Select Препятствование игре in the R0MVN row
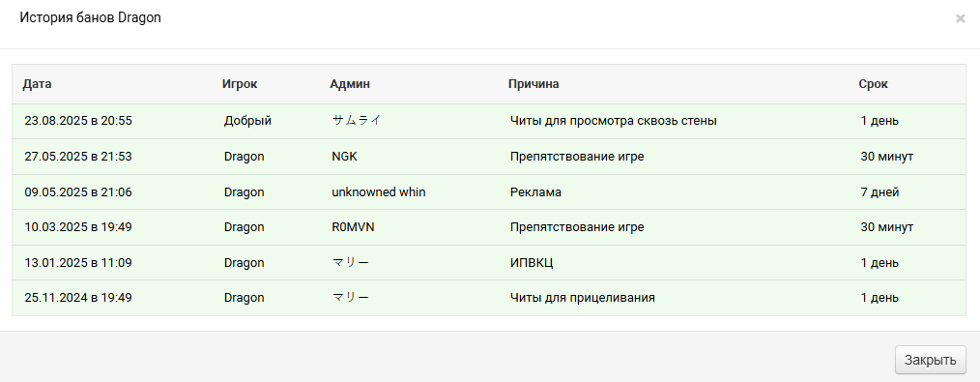 [x=577, y=227]
